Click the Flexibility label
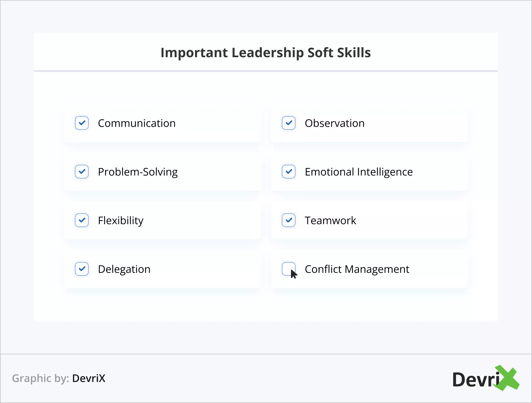Screen dimensions: 532x403 [121, 221]
